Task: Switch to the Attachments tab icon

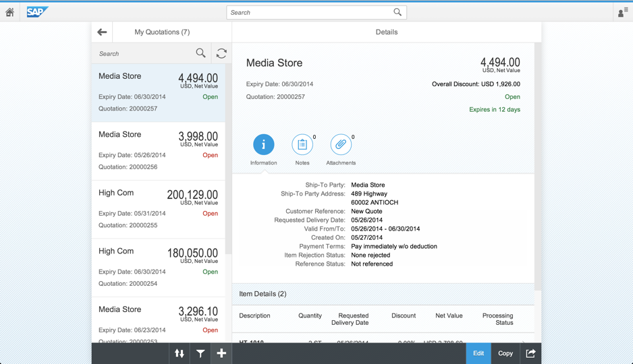Action: (341, 144)
